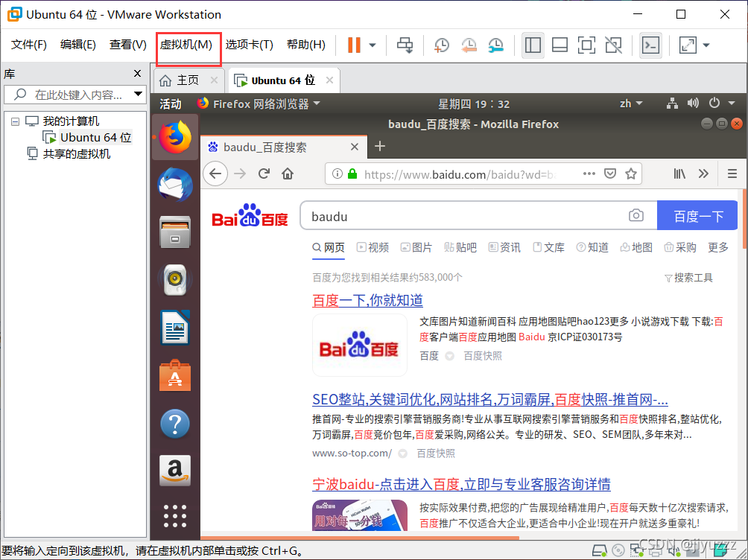Open Firefox bookmarks library icon
This screenshot has width=748, height=560.
(x=679, y=173)
